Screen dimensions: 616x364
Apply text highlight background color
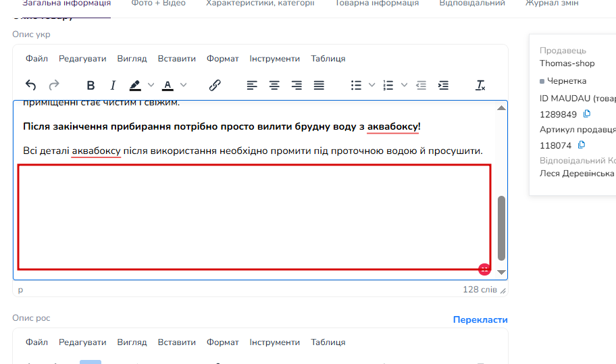[135, 85]
